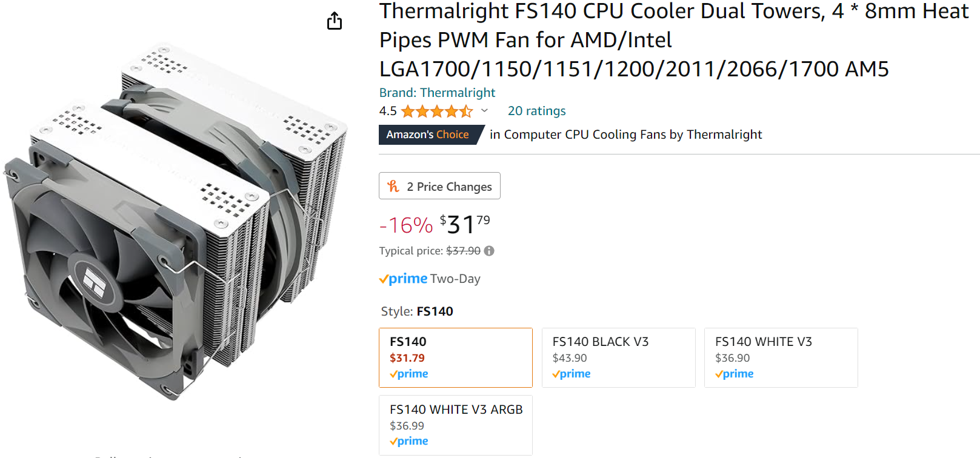
Task: Select the FS140 style option
Action: tap(455, 357)
